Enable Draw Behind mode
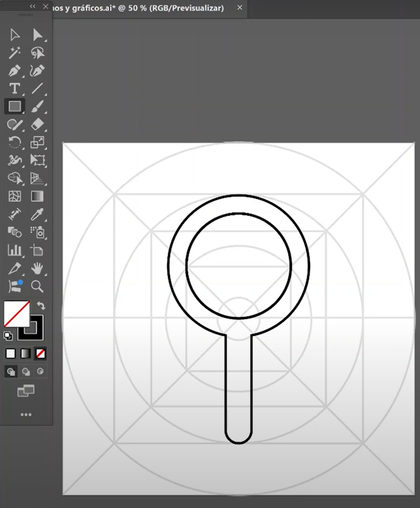 [26, 372]
